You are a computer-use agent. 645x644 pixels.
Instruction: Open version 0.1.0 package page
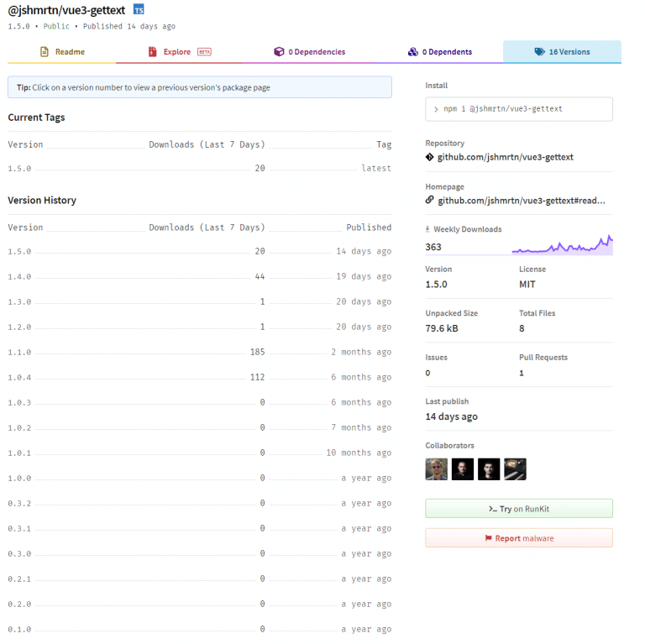[x=19, y=630]
